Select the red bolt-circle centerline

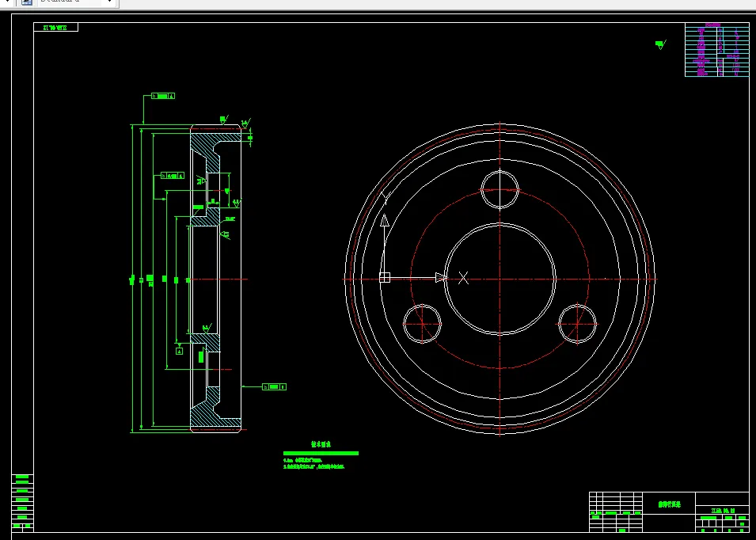point(500,279)
